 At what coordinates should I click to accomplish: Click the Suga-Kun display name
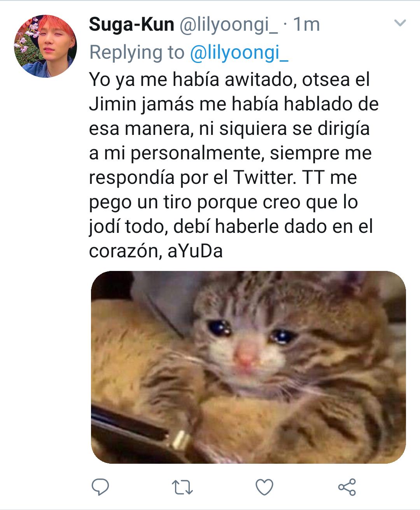[x=131, y=24]
